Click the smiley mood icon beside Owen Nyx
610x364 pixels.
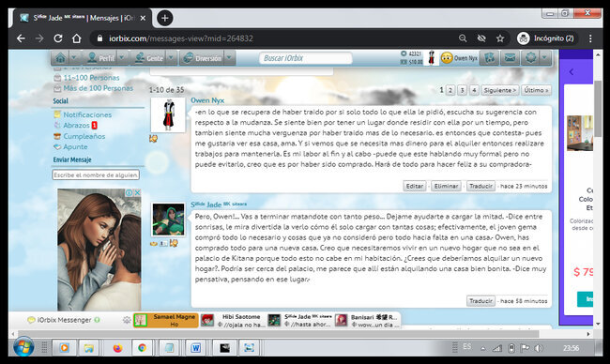[447, 58]
